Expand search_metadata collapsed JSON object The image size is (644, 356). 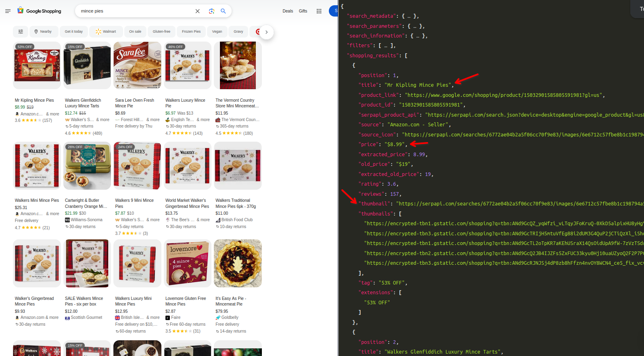pos(409,16)
